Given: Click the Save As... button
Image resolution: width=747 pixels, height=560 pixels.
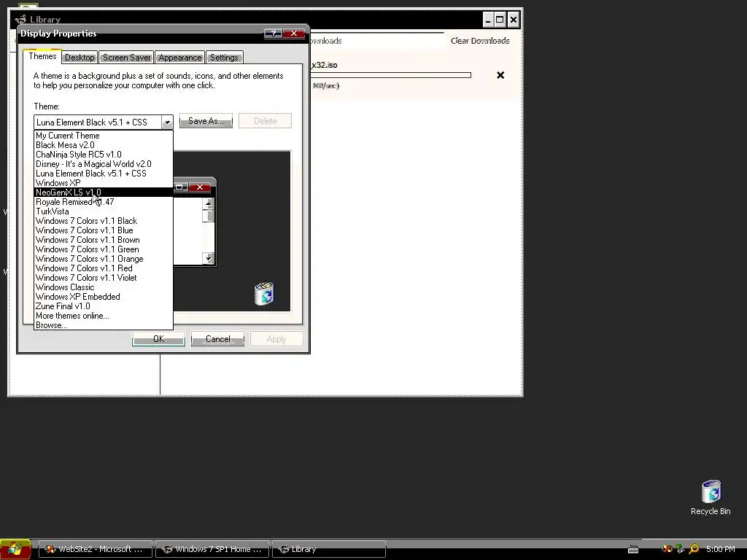Looking at the screenshot, I should tap(206, 121).
